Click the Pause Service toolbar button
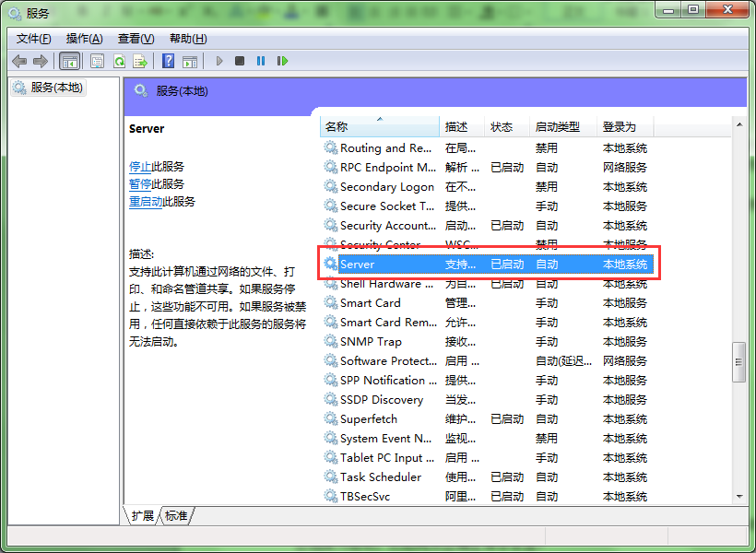This screenshot has width=756, height=553. (261, 61)
